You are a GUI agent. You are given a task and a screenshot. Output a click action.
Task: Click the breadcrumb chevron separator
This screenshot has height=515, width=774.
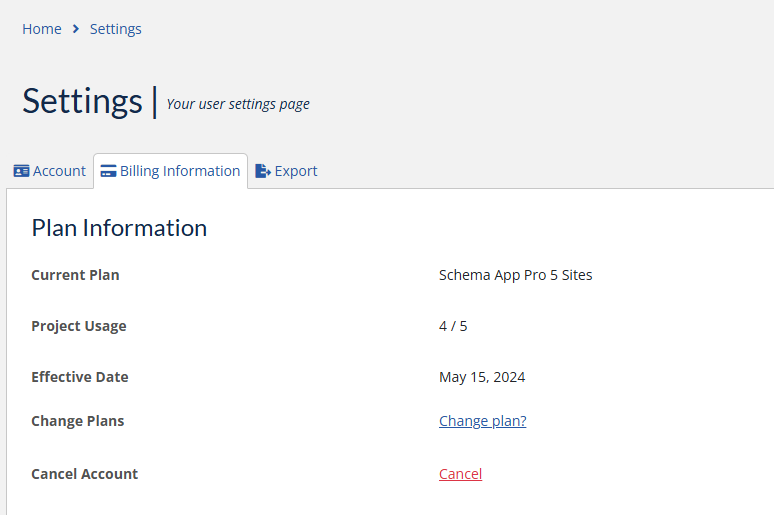(x=76, y=29)
